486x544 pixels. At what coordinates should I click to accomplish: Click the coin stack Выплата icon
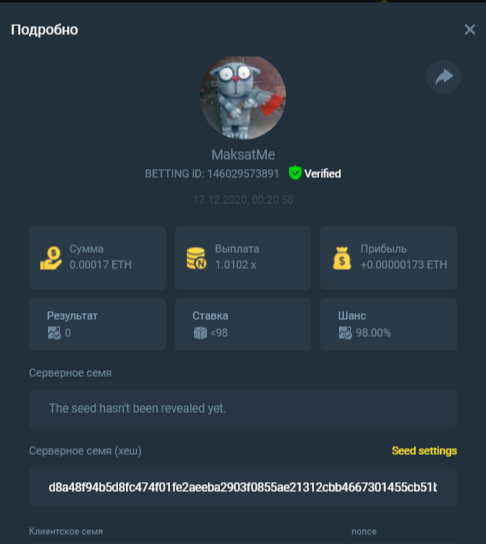[196, 258]
